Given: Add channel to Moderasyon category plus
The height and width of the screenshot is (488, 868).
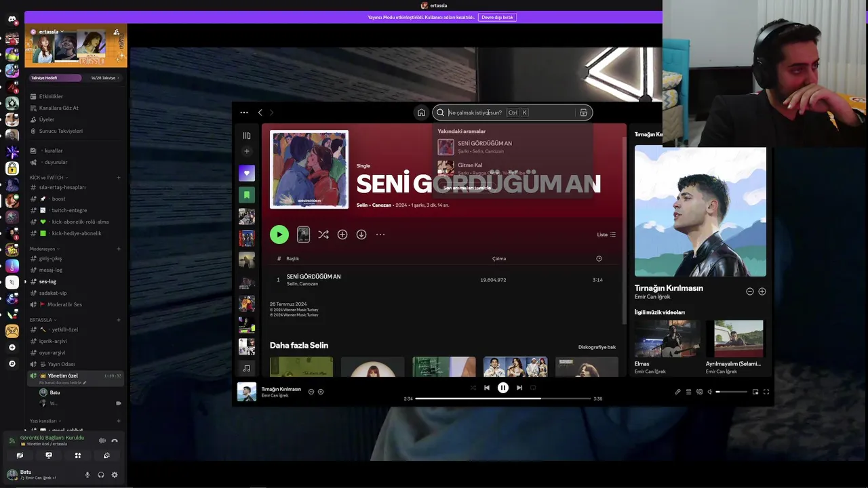Looking at the screenshot, I should click(x=119, y=249).
